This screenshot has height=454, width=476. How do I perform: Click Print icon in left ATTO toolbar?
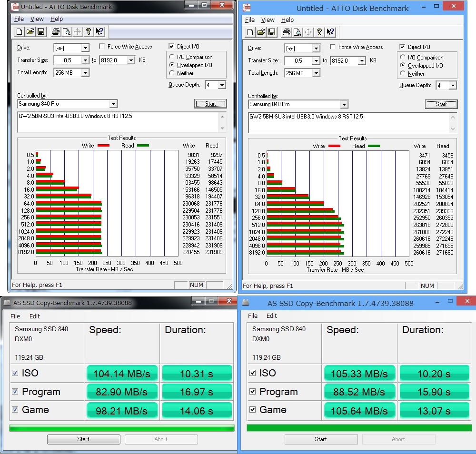point(56,31)
